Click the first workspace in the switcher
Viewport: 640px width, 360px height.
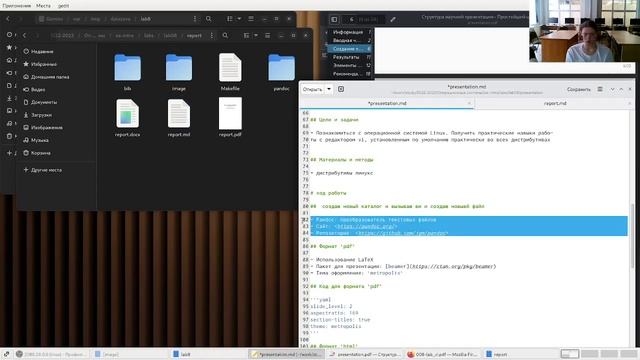click(x=569, y=354)
